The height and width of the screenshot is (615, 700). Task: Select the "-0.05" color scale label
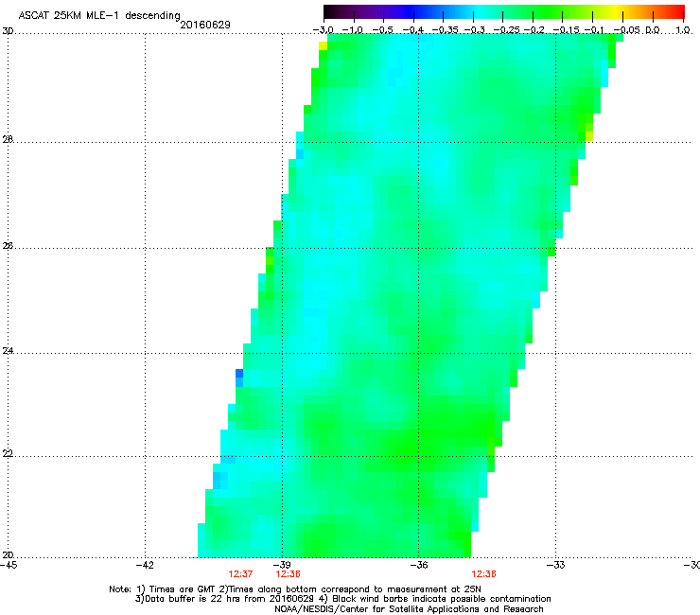[x=627, y=30]
